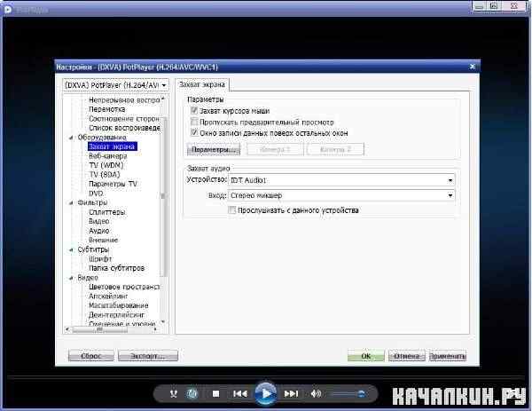The width and height of the screenshot is (532, 411).
Task: Collapse the Фильтры tree group
Action: [x=71, y=202]
